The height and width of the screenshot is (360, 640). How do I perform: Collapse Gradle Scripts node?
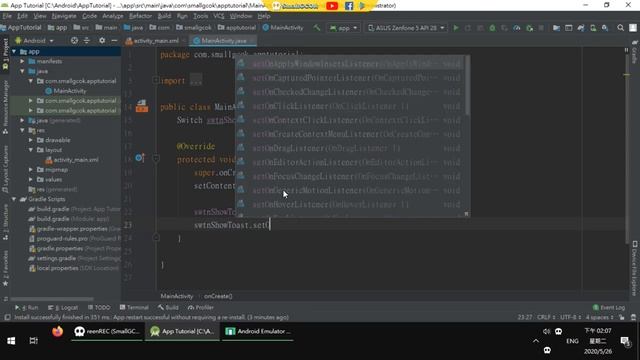tap(14, 199)
